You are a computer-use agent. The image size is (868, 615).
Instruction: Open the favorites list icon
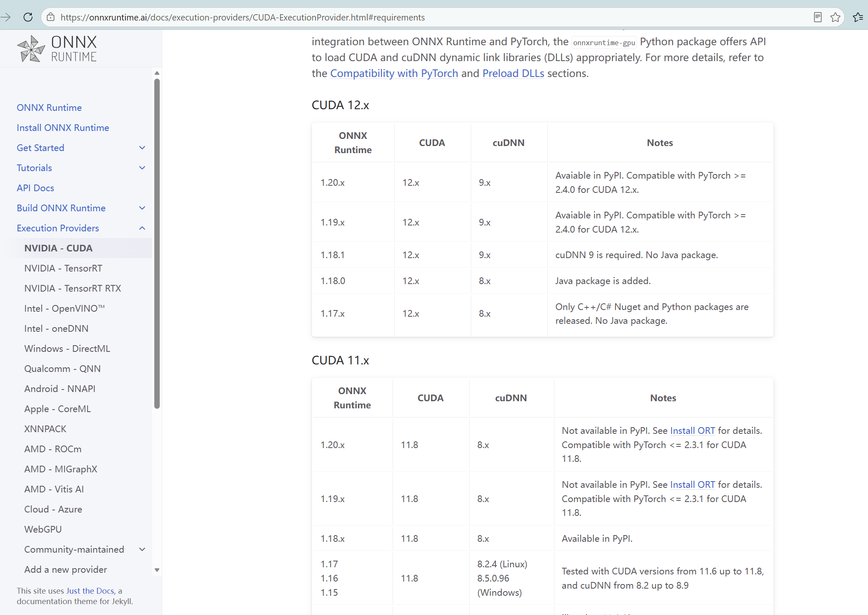click(858, 17)
